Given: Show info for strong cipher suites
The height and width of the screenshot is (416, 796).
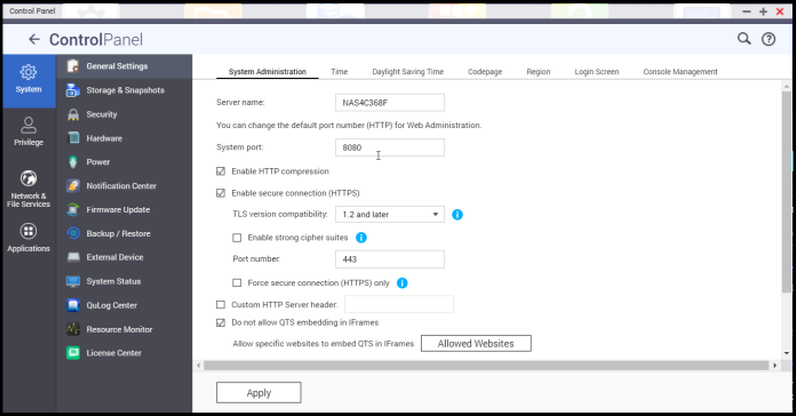Looking at the screenshot, I should tap(361, 237).
